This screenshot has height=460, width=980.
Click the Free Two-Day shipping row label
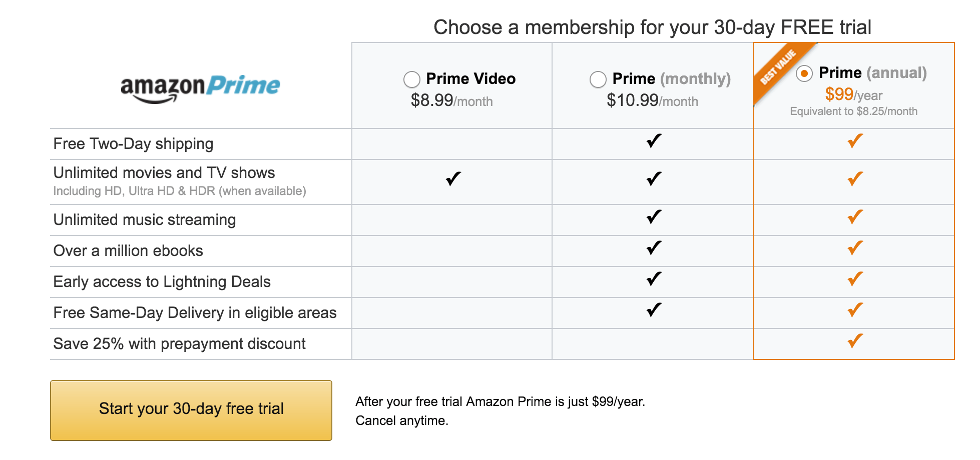coord(133,144)
